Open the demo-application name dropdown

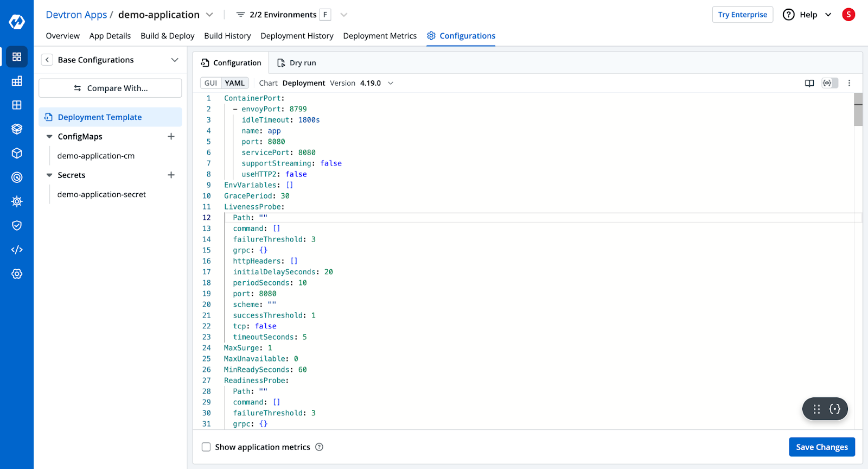[210, 15]
